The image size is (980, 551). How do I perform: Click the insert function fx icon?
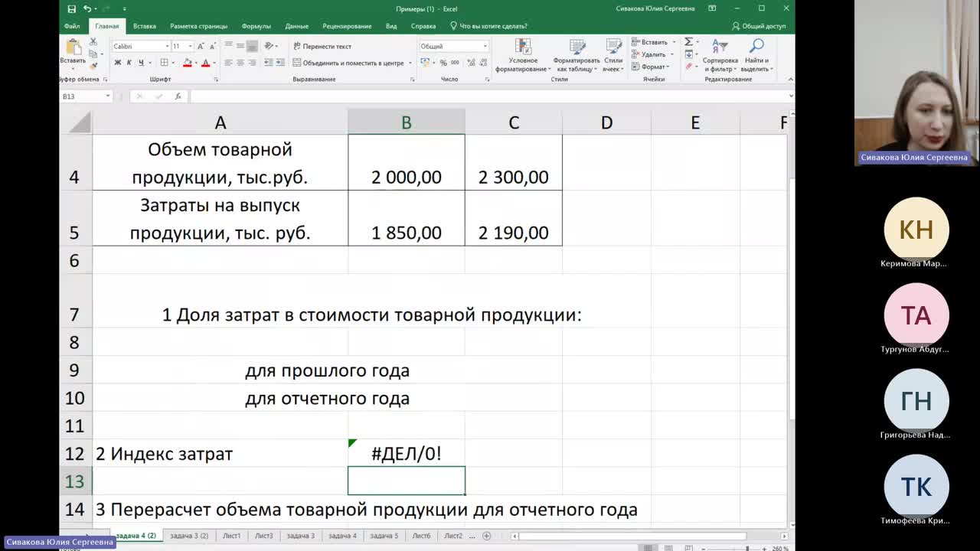pos(178,96)
